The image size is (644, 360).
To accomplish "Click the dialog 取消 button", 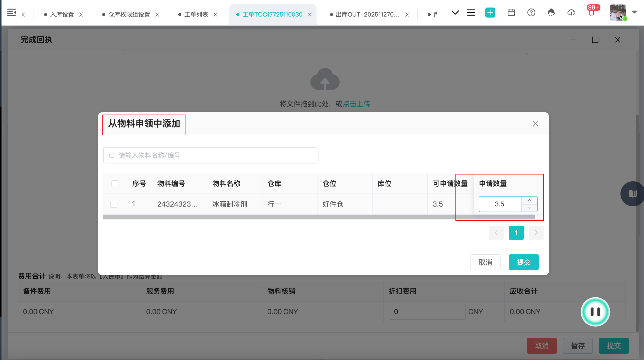I will click(x=485, y=262).
